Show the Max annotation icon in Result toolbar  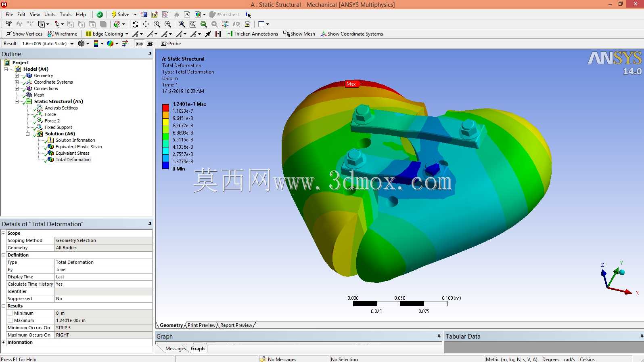coord(140,44)
